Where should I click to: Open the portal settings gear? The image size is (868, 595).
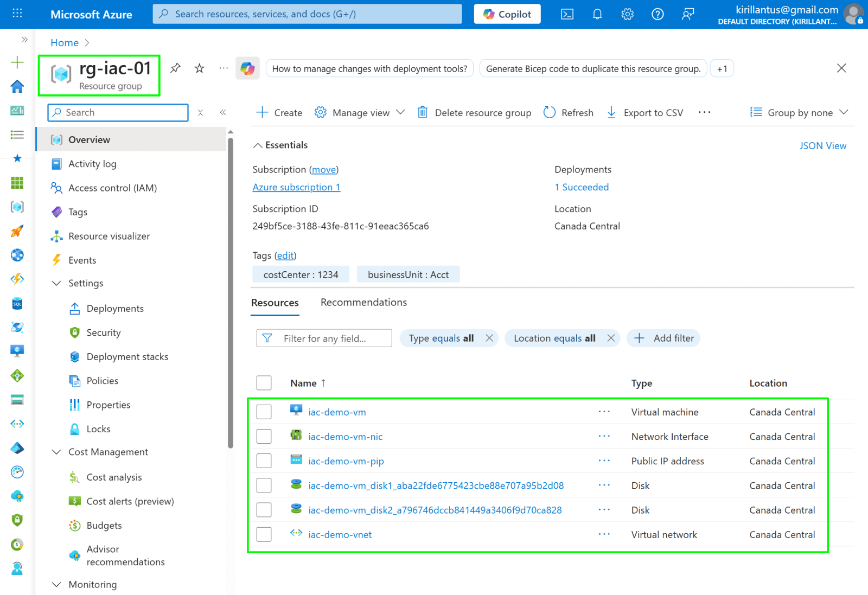627,14
